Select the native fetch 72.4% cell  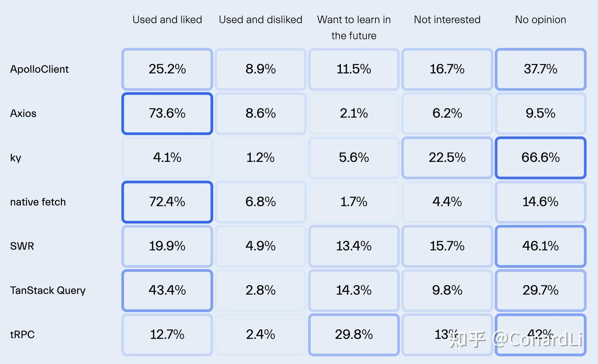[167, 202]
